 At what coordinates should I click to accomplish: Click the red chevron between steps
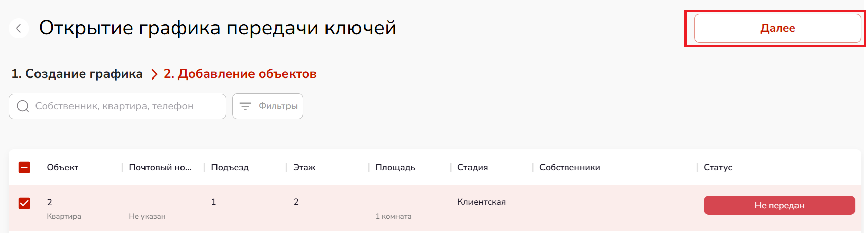pyautogui.click(x=154, y=74)
